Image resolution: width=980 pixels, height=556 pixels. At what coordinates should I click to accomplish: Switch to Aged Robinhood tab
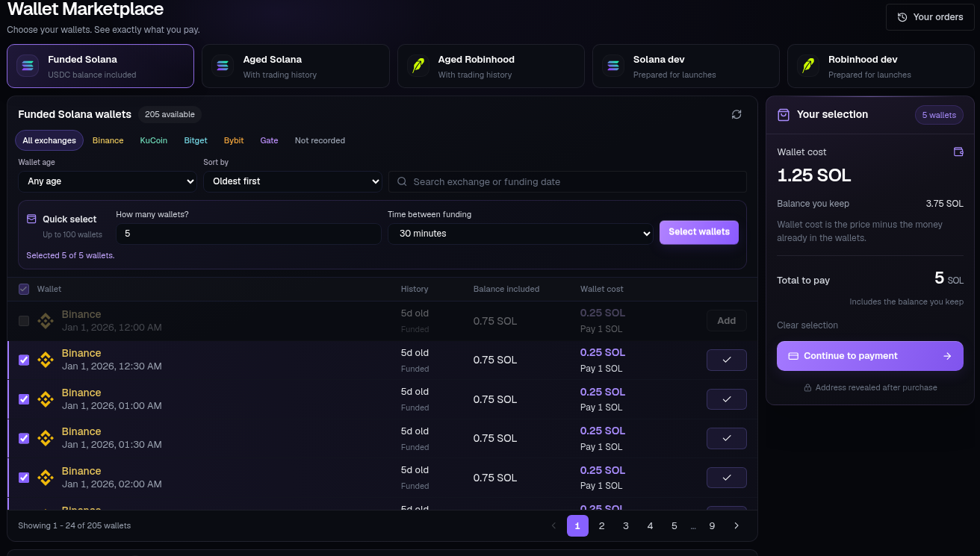[x=491, y=66]
